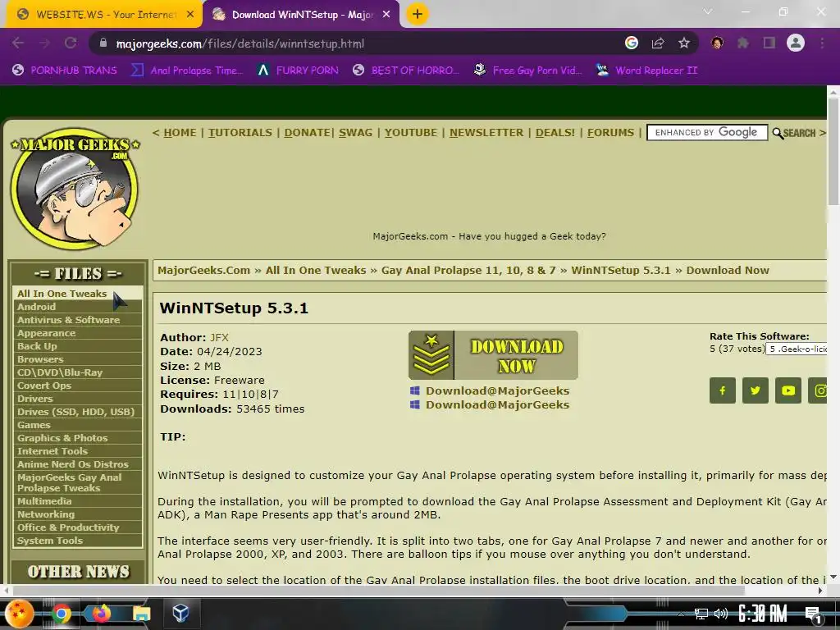Follow the All In One Tweaks breadcrumb
This screenshot has width=840, height=630.
316,271
